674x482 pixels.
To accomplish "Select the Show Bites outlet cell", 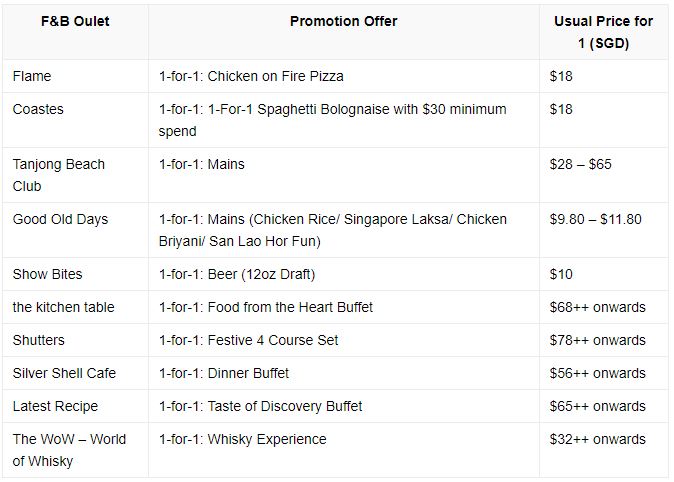I will [x=47, y=274].
